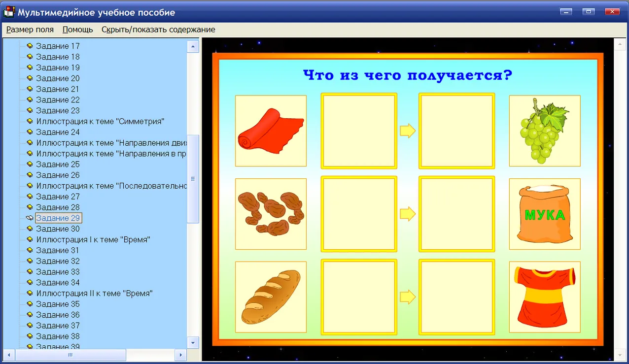Click the application icon in title bar
The image size is (629, 364).
(x=9, y=12)
